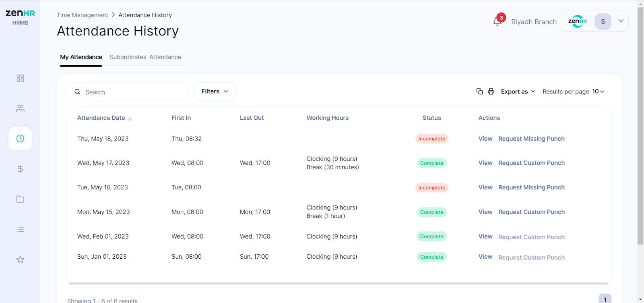Click pagination page 1 button
The width and height of the screenshot is (644, 303).
[x=605, y=299]
